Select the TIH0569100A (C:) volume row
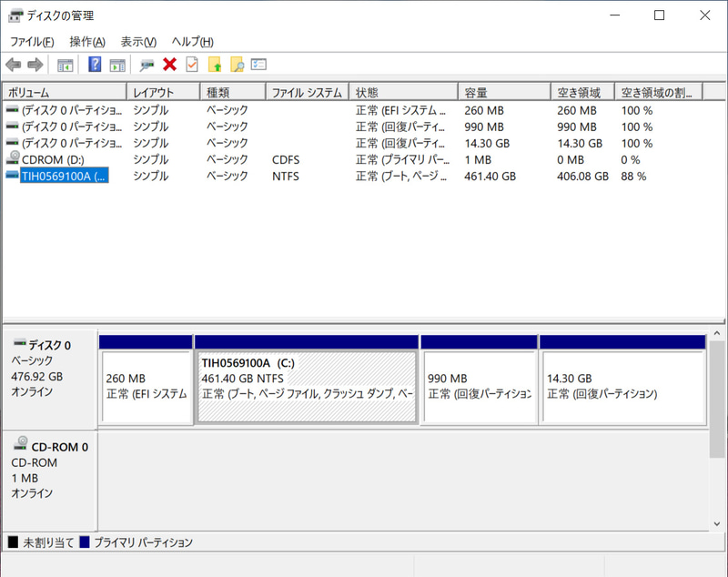Image resolution: width=728 pixels, height=577 pixels. pyautogui.click(x=55, y=176)
